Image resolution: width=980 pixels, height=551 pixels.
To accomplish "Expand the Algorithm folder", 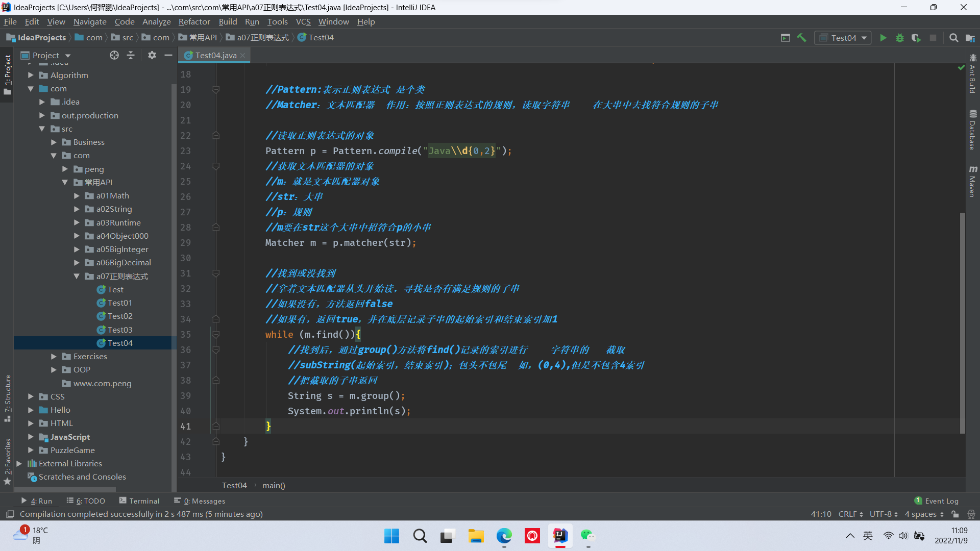I will coord(31,75).
